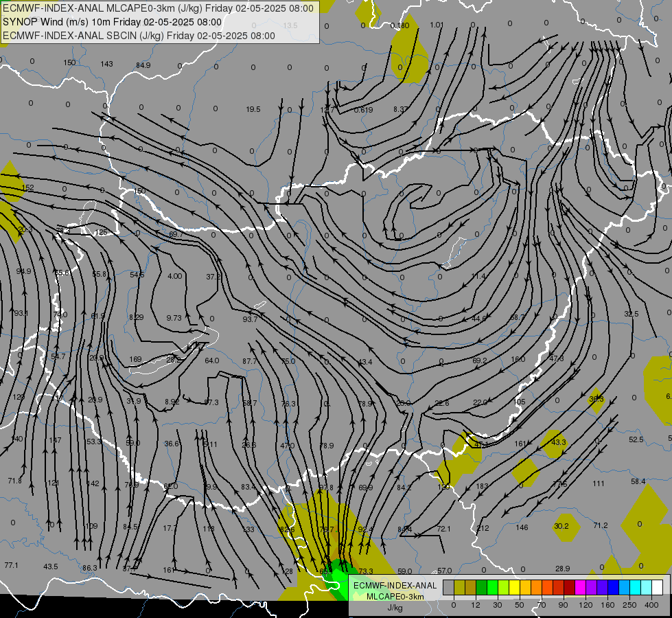
Task: Click the map value '44.6'
Action: [479, 319]
